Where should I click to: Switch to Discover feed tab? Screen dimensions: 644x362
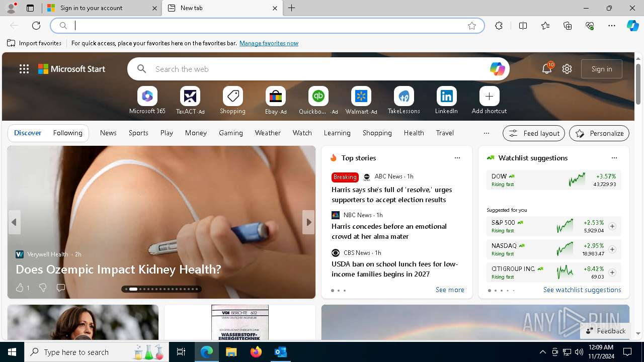pos(28,133)
